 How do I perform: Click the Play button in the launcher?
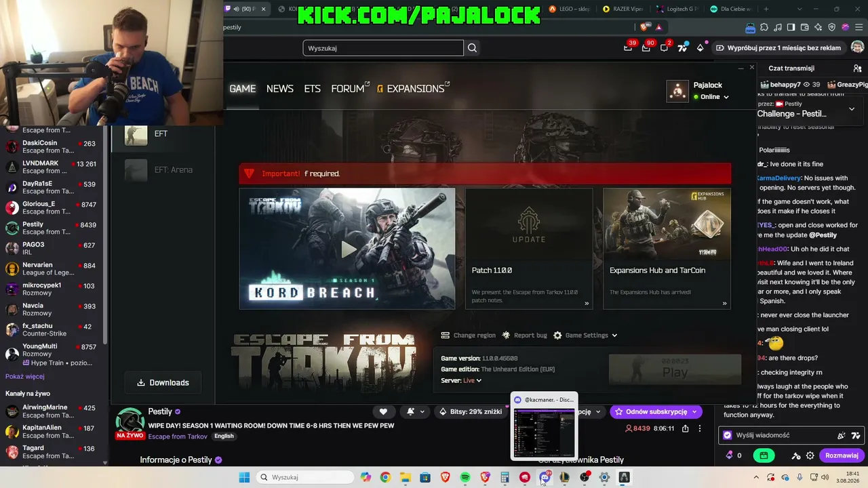coord(675,370)
